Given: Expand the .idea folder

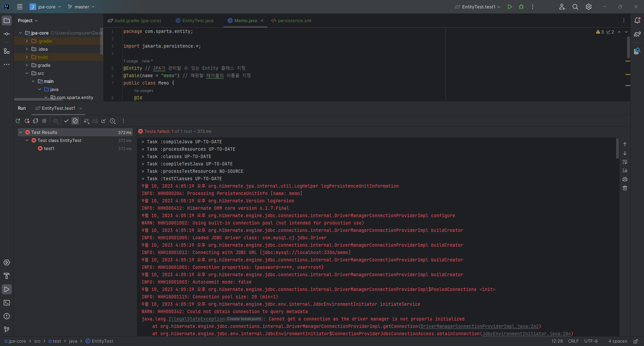Looking at the screenshot, I should (27, 49).
